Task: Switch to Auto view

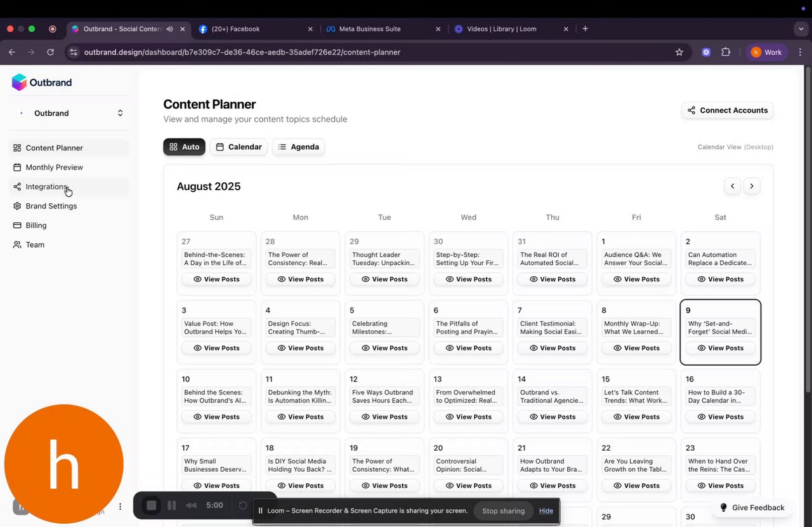Action: point(184,147)
